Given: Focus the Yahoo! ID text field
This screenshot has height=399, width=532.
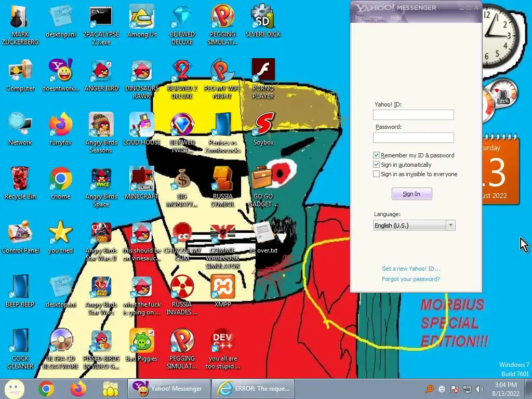Looking at the screenshot, I should click(413, 115).
